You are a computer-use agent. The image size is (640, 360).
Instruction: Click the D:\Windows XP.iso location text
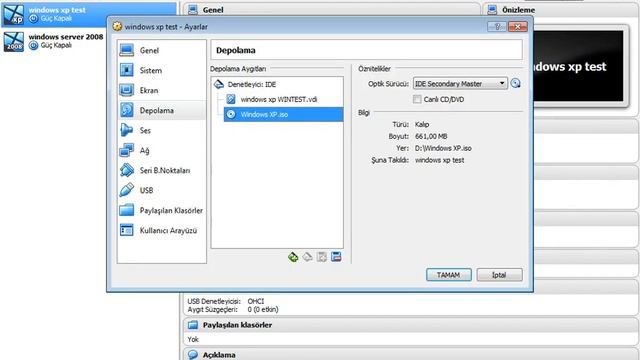point(443,148)
